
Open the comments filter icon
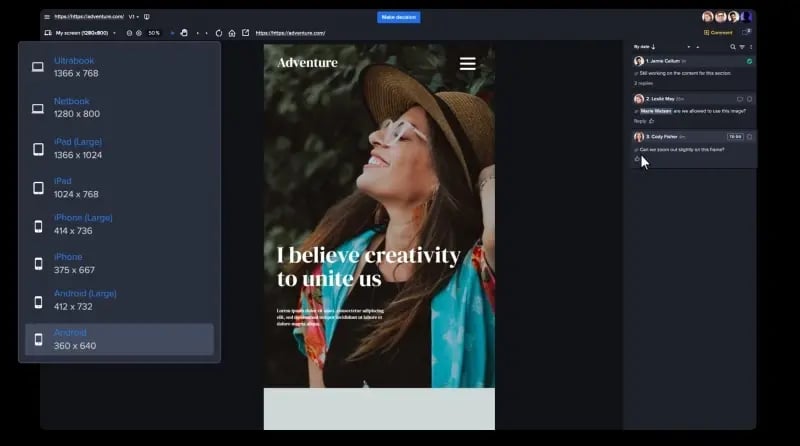coord(742,47)
